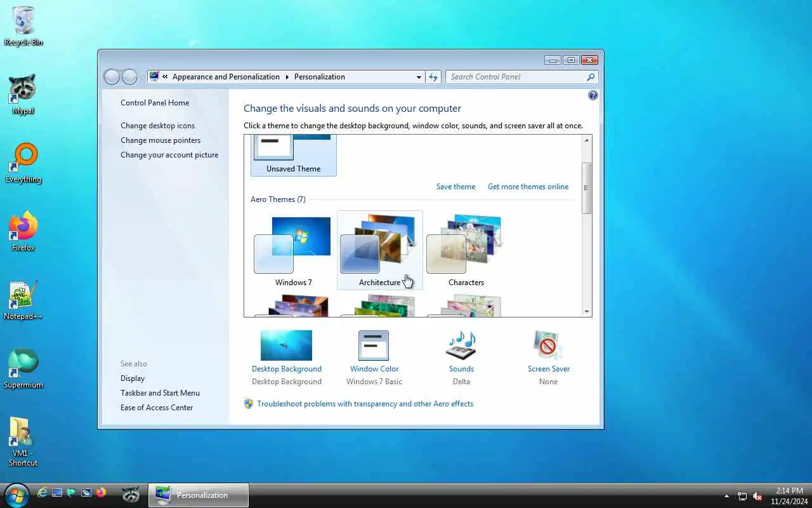Click the Aero Themes (7) heading

click(x=278, y=199)
